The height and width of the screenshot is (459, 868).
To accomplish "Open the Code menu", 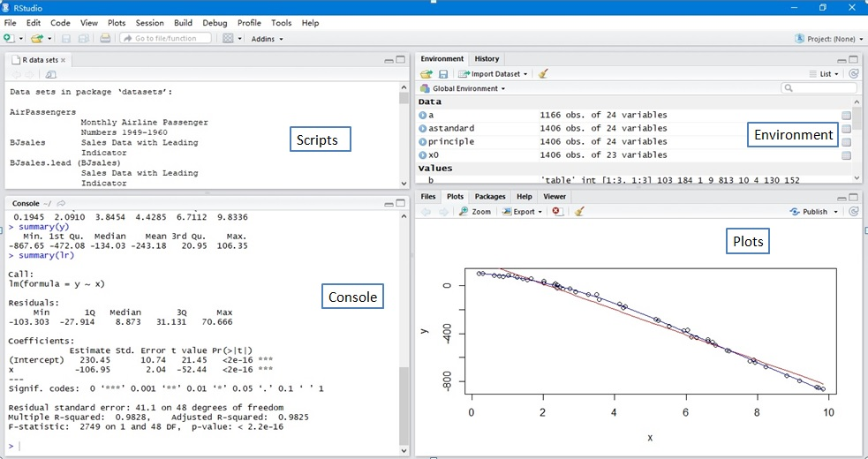I will coord(60,23).
